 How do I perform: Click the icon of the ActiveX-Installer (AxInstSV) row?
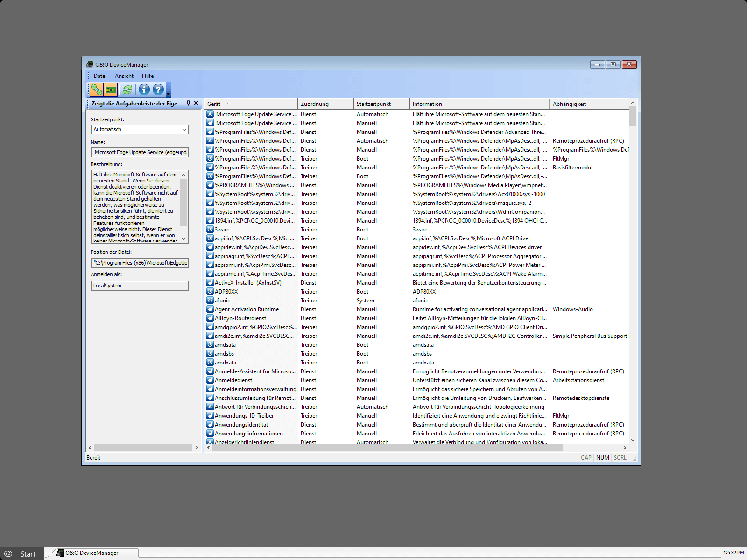coord(210,282)
